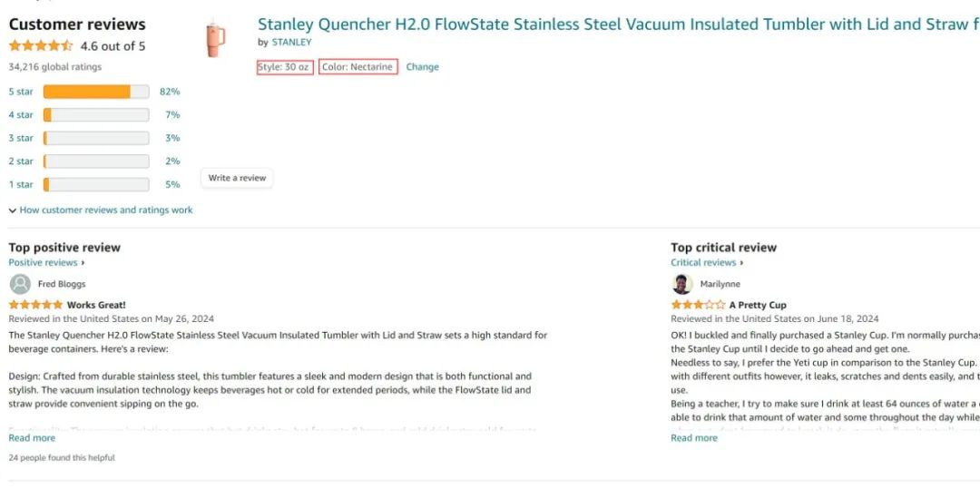Click Change to switch style or color

422,67
